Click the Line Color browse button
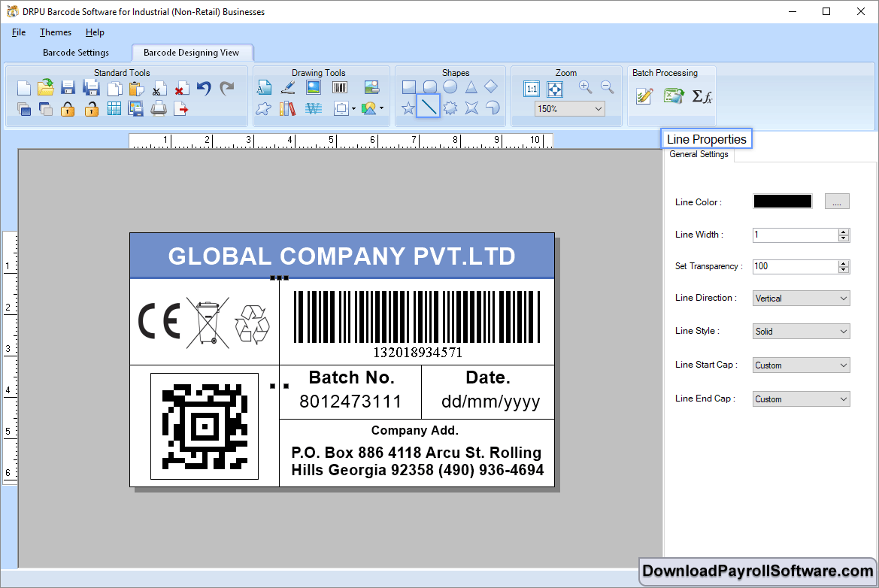The width and height of the screenshot is (879, 588). 836,201
